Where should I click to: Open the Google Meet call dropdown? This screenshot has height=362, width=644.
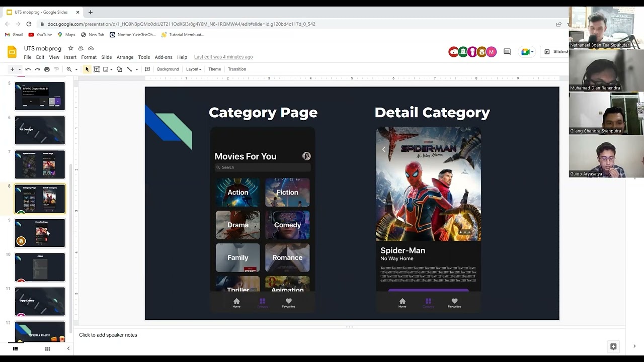pyautogui.click(x=527, y=52)
